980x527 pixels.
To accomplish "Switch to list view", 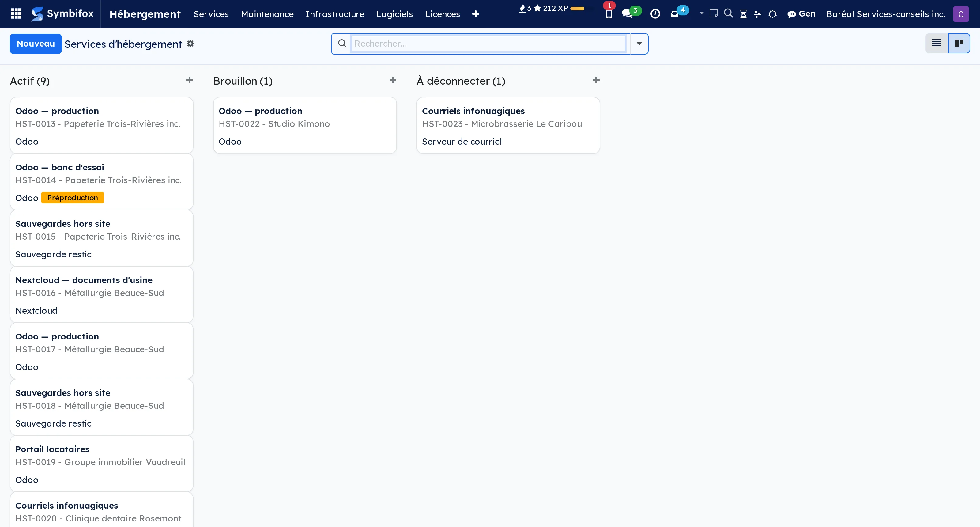I will coord(936,43).
